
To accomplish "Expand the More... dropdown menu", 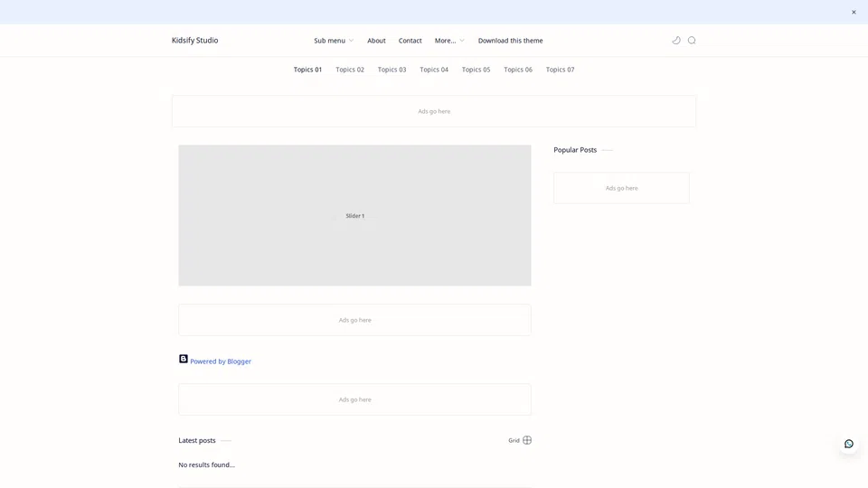I will tap(449, 41).
